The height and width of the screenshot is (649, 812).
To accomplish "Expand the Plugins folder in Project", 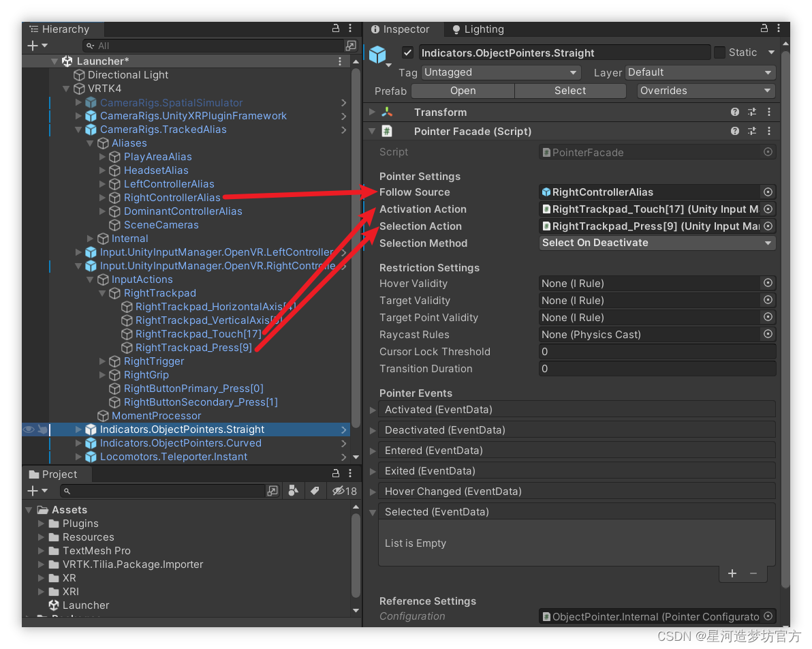I will [x=41, y=524].
